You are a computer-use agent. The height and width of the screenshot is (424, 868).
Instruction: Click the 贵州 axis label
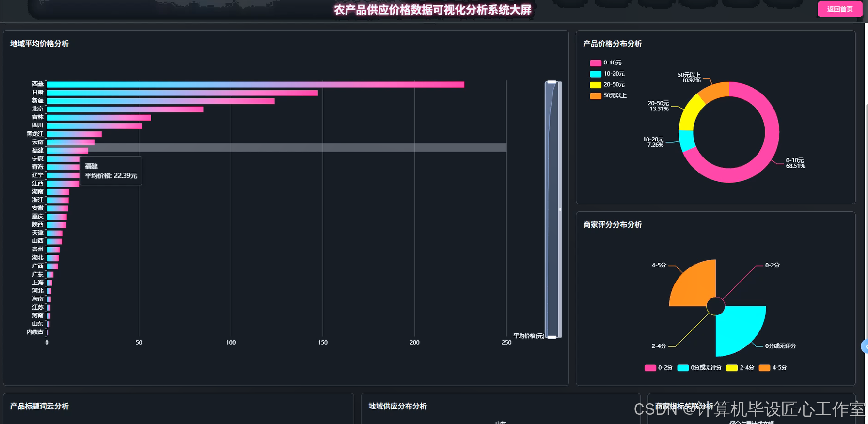pos(38,250)
